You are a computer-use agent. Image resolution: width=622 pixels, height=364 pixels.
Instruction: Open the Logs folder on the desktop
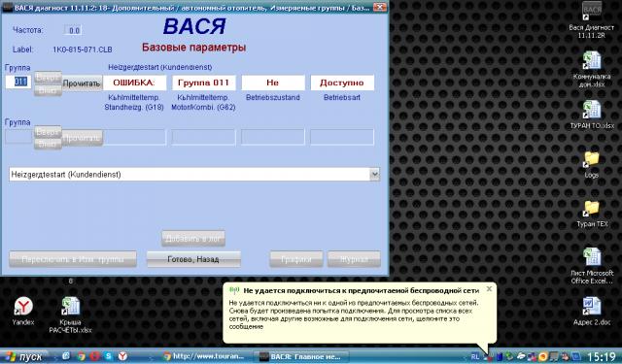(592, 164)
